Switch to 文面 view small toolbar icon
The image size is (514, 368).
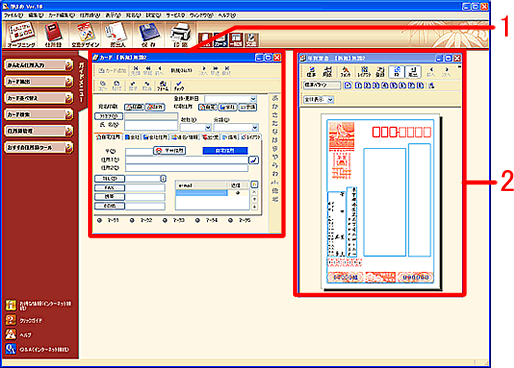pos(252,40)
